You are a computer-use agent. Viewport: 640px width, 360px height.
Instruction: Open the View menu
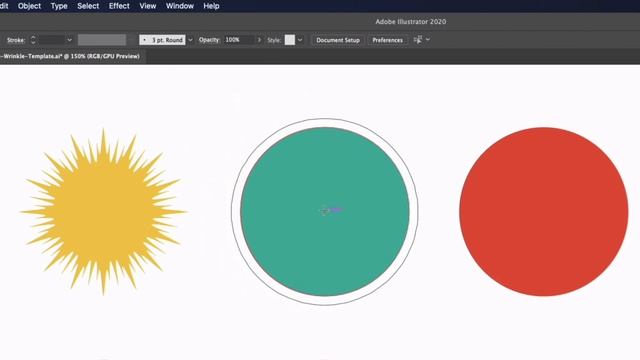click(148, 6)
